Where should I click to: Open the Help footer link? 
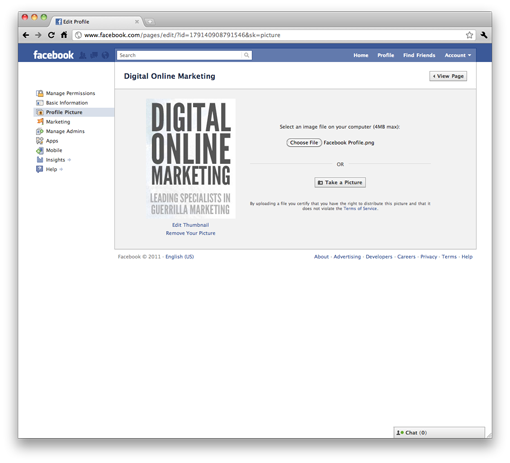pos(467,257)
